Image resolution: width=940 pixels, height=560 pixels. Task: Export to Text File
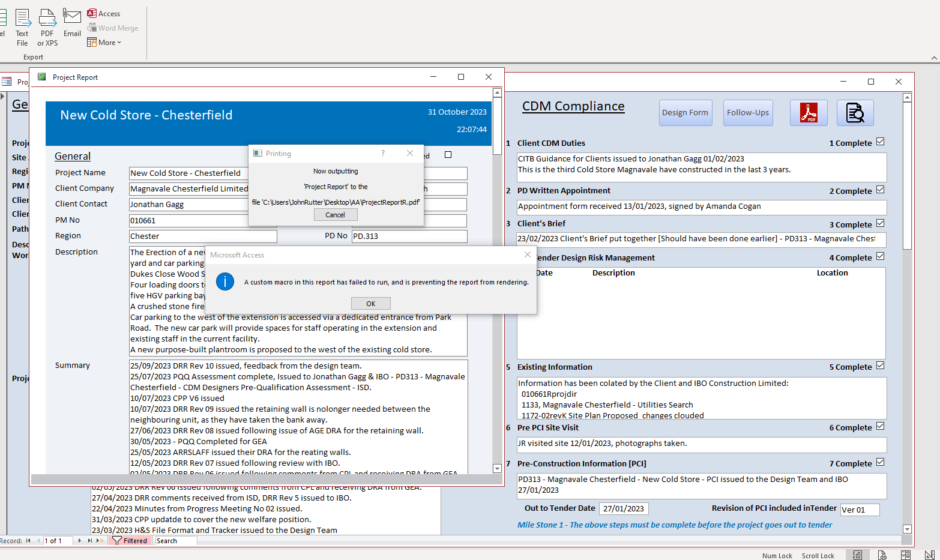coord(22,27)
